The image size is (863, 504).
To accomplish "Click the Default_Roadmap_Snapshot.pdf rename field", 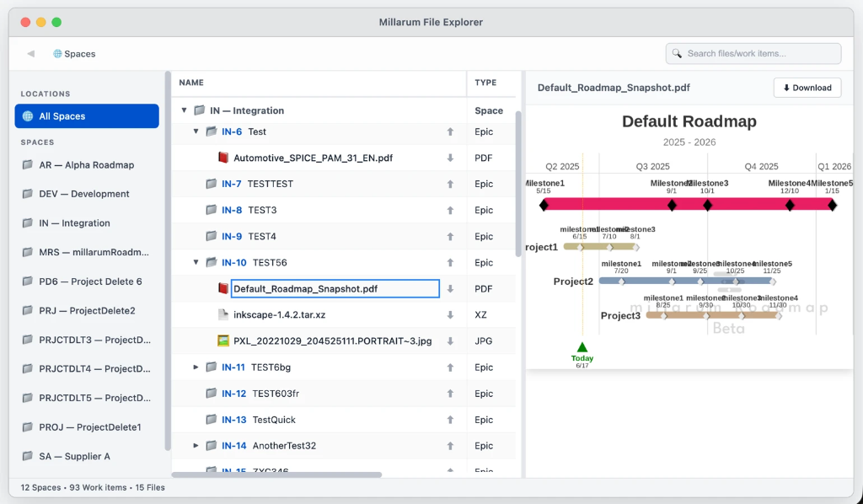I will tap(335, 289).
